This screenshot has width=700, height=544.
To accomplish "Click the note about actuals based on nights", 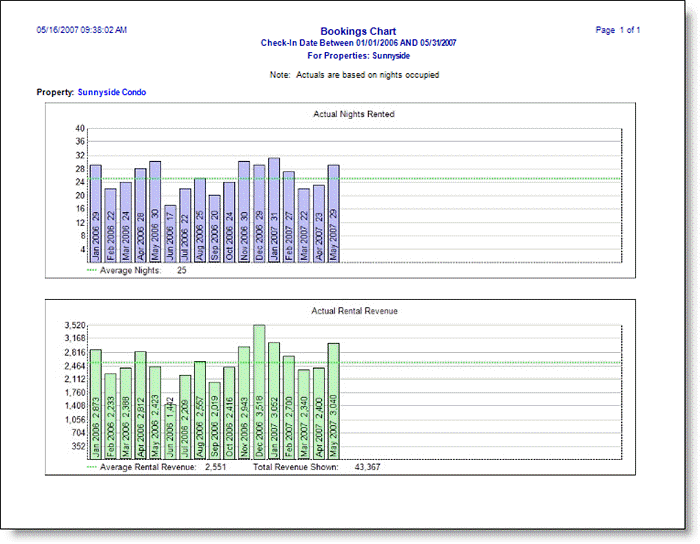I will [x=354, y=75].
